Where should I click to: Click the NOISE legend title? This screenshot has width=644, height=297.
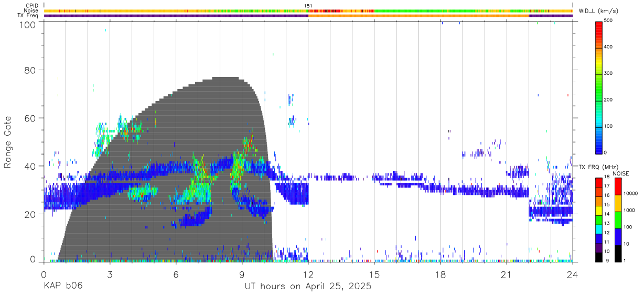tap(620, 173)
